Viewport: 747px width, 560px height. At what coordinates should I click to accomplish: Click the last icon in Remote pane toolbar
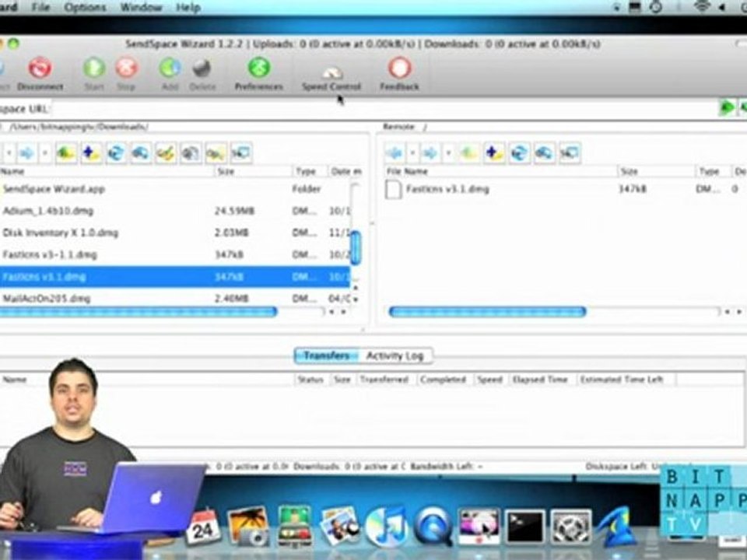point(570,153)
